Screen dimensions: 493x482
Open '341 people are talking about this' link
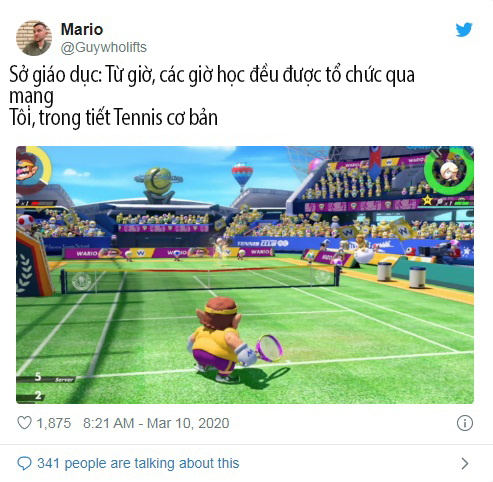tap(138, 463)
